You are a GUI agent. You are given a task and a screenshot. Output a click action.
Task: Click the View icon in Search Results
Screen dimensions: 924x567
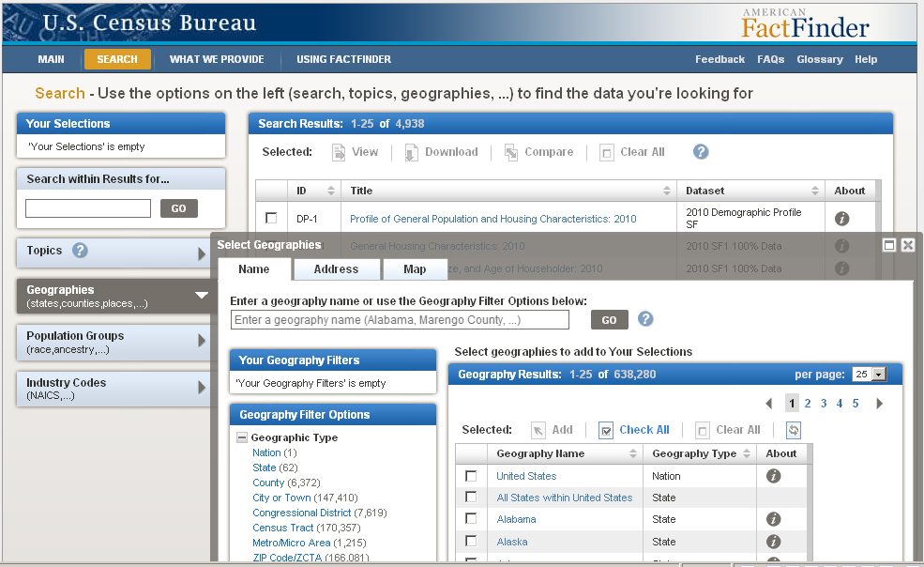339,152
